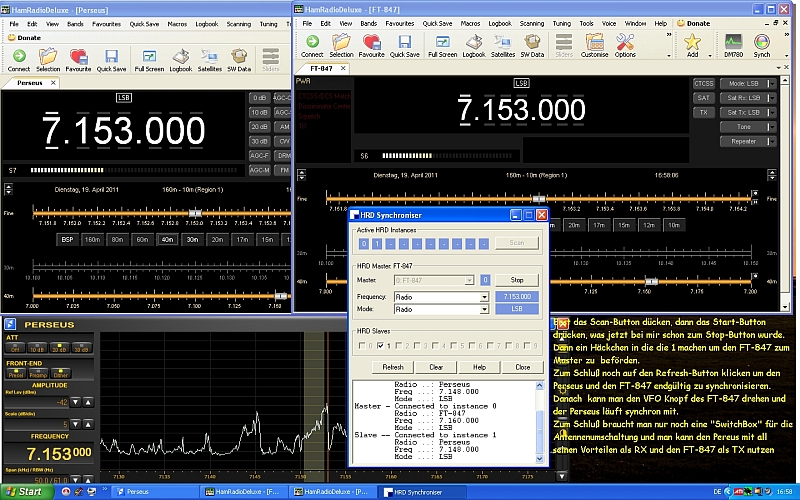
Task: Click Perseus application logo icon
Action: 10,324
